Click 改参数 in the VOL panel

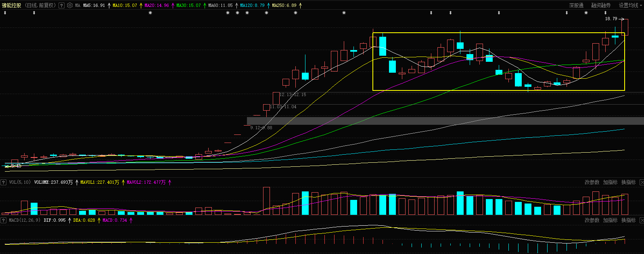tap(592, 182)
